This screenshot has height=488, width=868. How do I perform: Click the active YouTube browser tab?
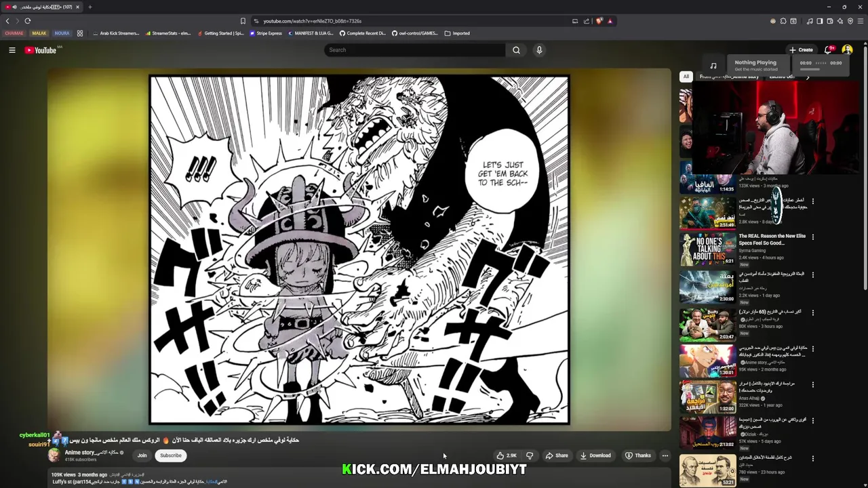(x=43, y=7)
